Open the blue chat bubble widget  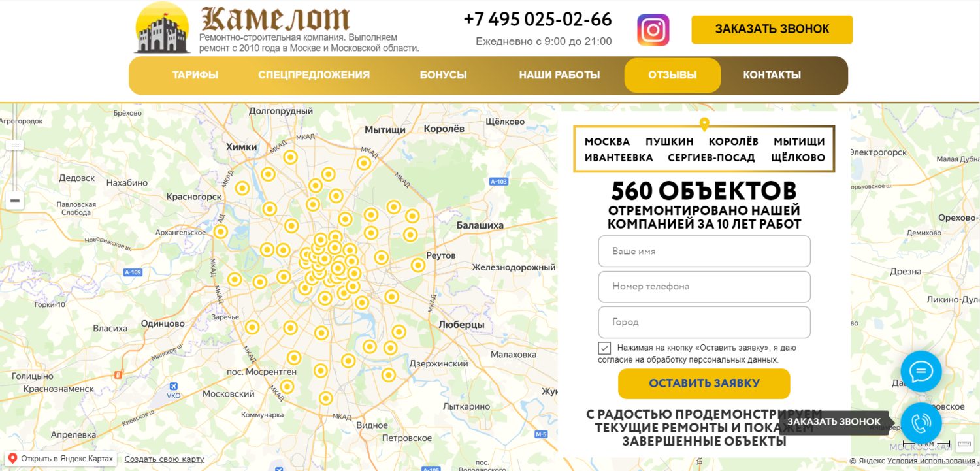click(x=921, y=372)
